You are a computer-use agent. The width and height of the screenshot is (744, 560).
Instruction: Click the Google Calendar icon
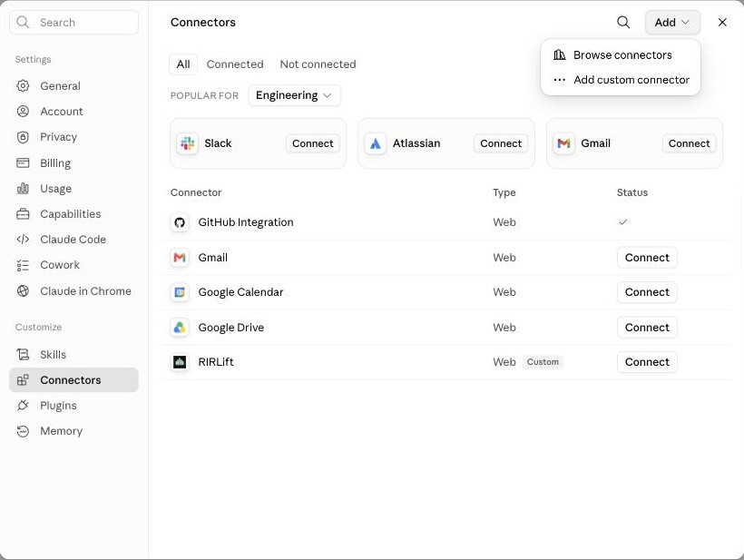(x=180, y=292)
